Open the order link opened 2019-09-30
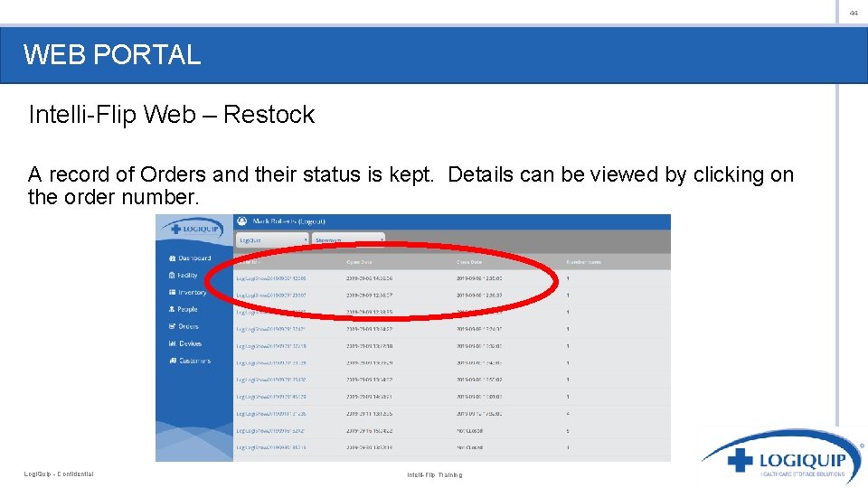This screenshot has width=868, height=488. 271,447
